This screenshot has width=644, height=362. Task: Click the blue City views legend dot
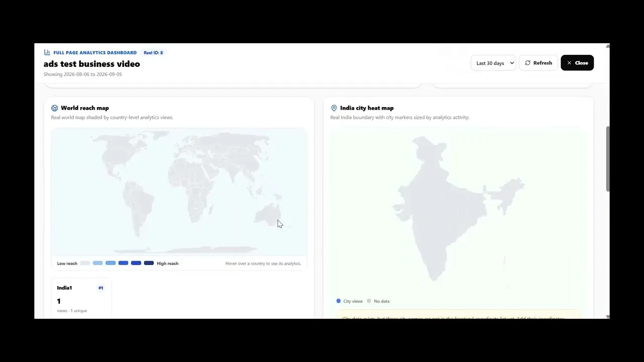339,301
